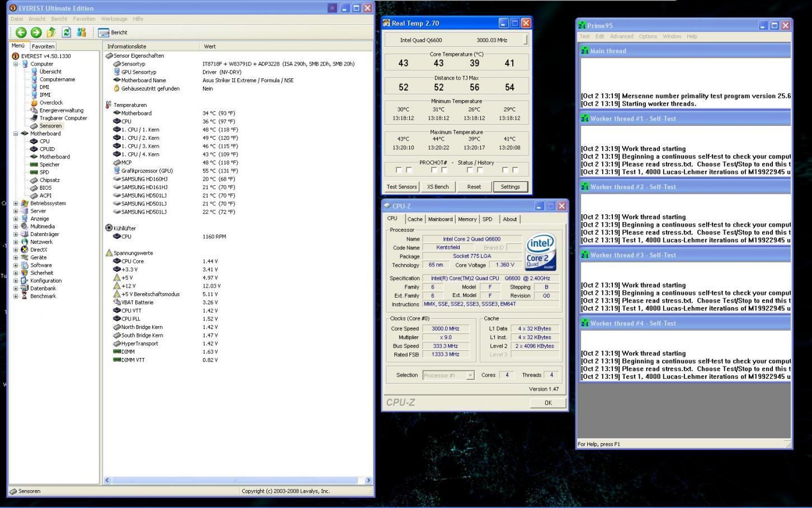Collapse the Computer tree node
The height and width of the screenshot is (508, 812).
click(x=16, y=64)
